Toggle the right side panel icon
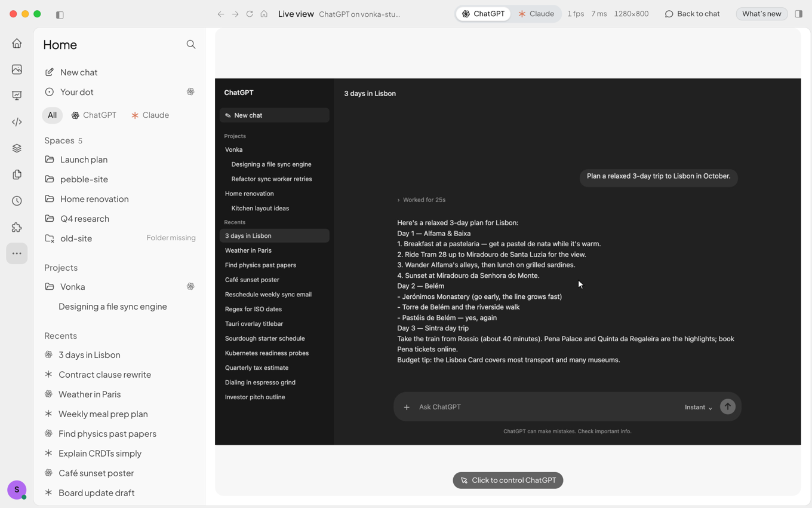This screenshot has height=508, width=812. (x=798, y=14)
